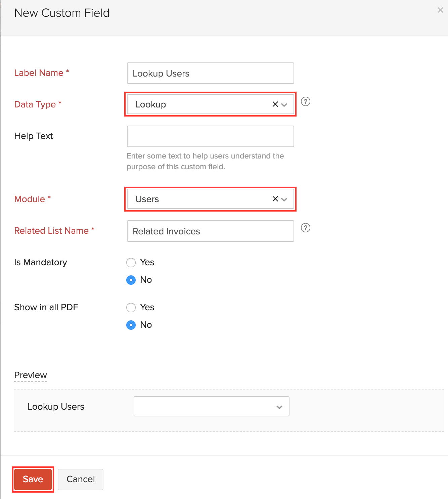Click the Help Text hint description
This screenshot has height=499, width=448.
coord(205,161)
